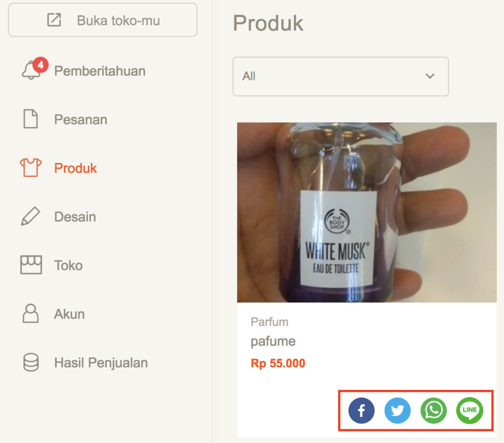The height and width of the screenshot is (443, 504).
Task: Click the Akun person icon
Action: click(31, 313)
